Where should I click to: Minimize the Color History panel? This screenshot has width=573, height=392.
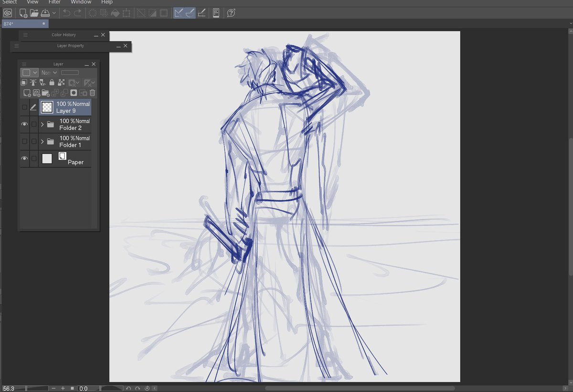pos(96,35)
